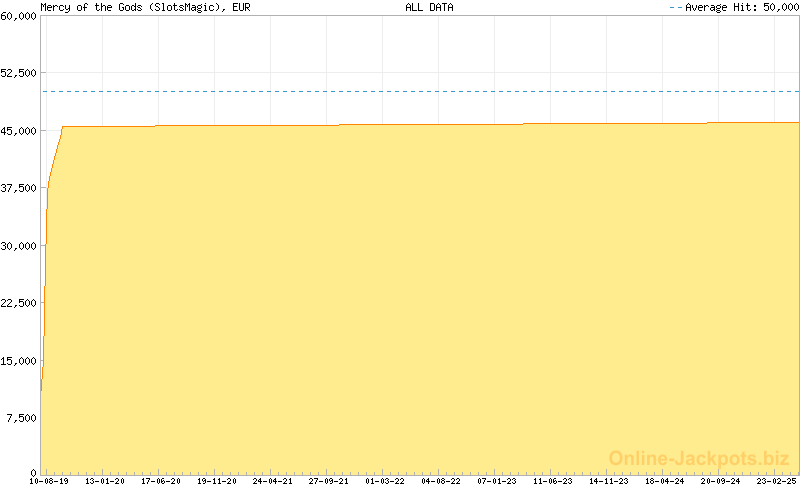
Task: Click the 19-11-20 x-axis date
Action: coord(216,481)
